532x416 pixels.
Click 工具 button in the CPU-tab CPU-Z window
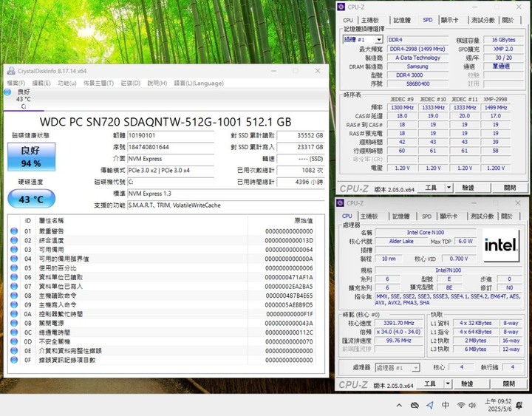point(430,383)
